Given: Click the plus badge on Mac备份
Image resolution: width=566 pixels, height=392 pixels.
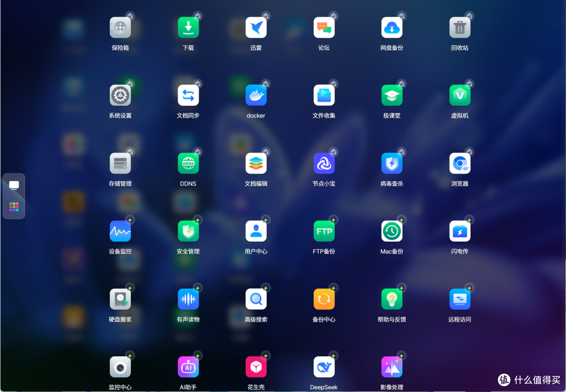Looking at the screenshot, I should tap(401, 220).
